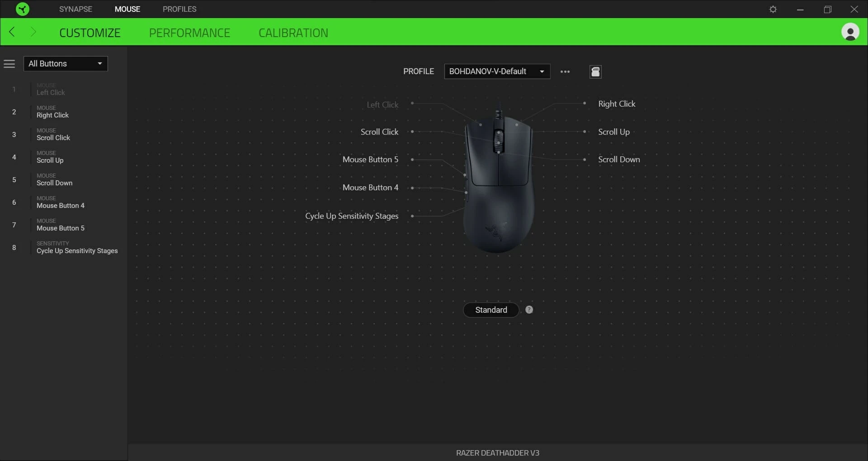868x461 pixels.
Task: Expand the All Buttons dropdown
Action: tap(66, 64)
